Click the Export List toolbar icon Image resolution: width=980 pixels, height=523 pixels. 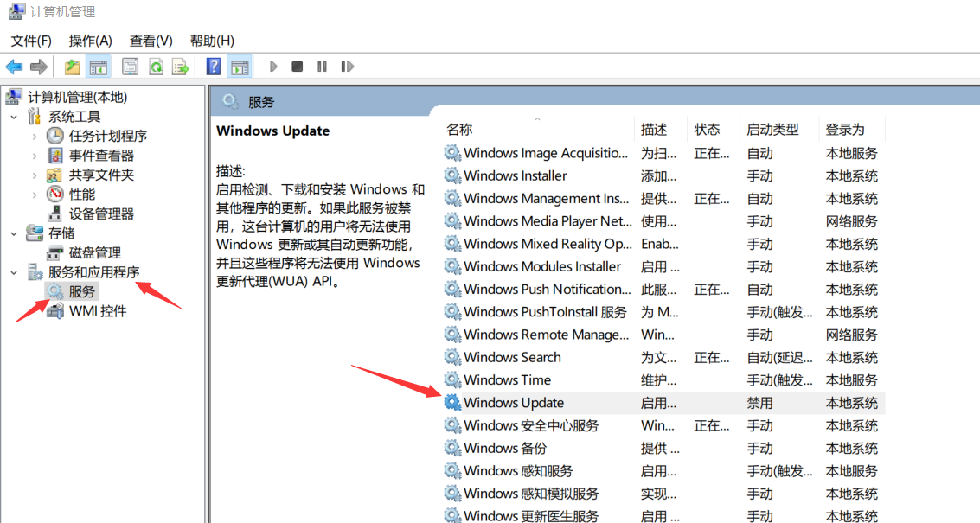[x=181, y=67]
